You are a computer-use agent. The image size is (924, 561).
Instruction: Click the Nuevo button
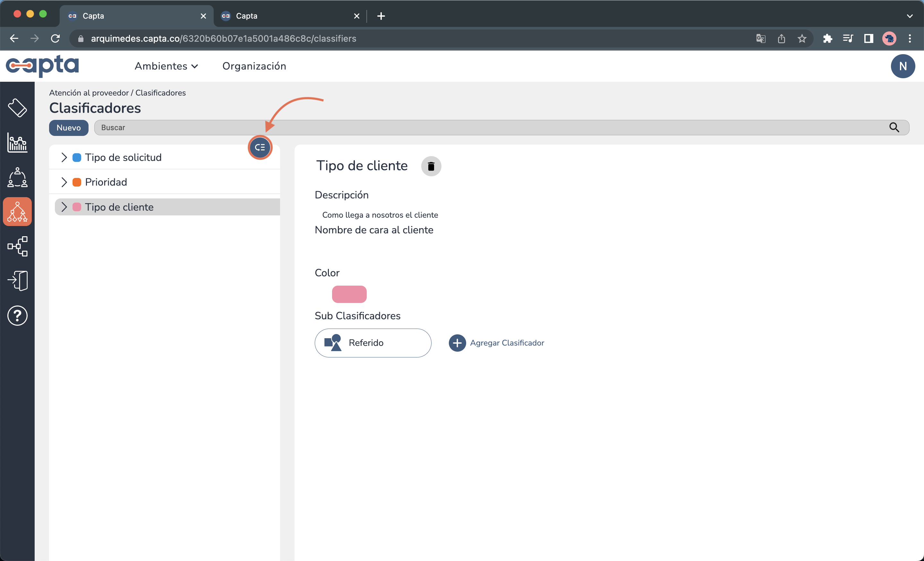[x=68, y=127]
